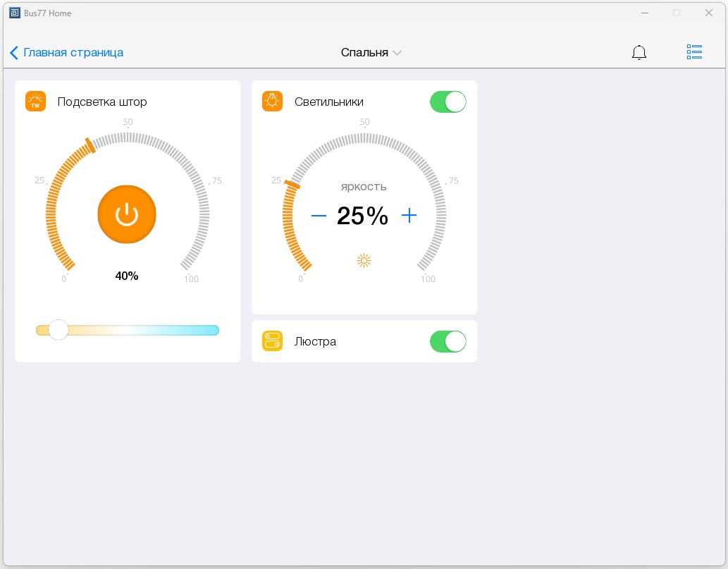This screenshot has height=569, width=728.
Task: Decrease brightness with the minus button
Action: (319, 216)
